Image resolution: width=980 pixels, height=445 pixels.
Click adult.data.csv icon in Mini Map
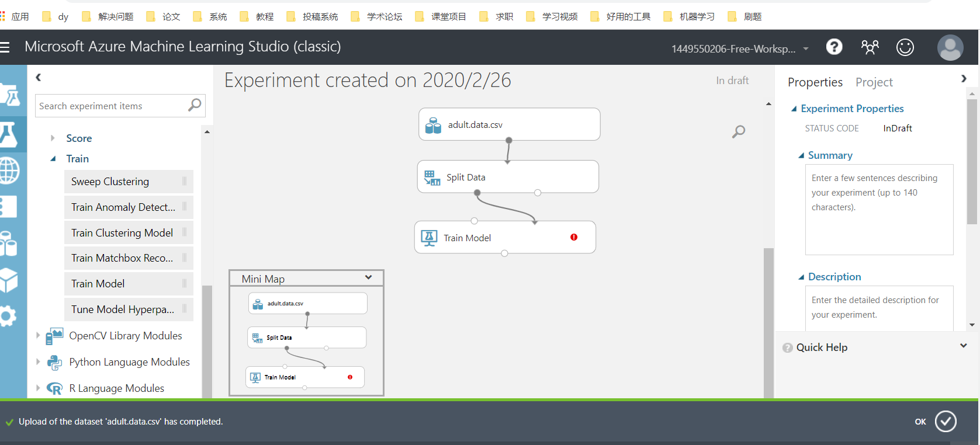click(258, 304)
